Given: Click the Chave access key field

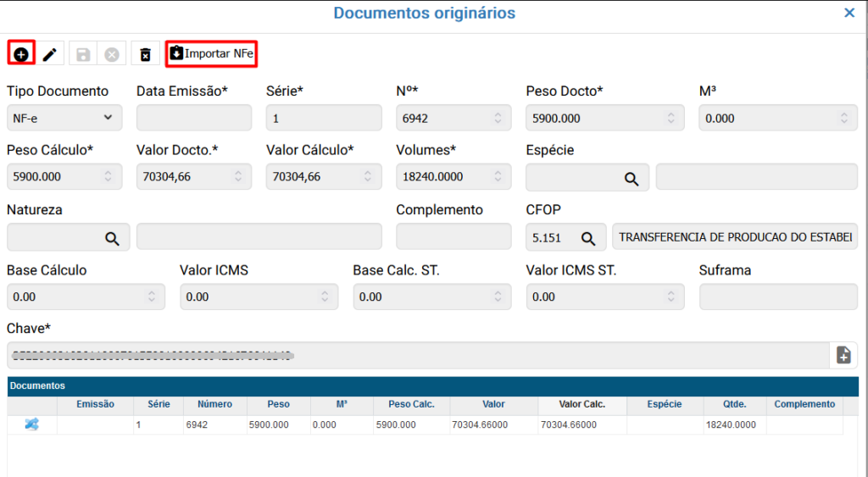Looking at the screenshot, I should pyautogui.click(x=417, y=355).
